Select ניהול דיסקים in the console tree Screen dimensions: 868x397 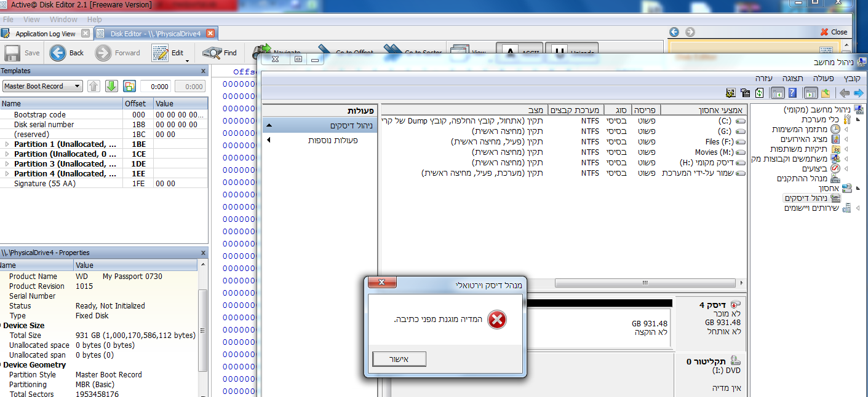pyautogui.click(x=805, y=198)
